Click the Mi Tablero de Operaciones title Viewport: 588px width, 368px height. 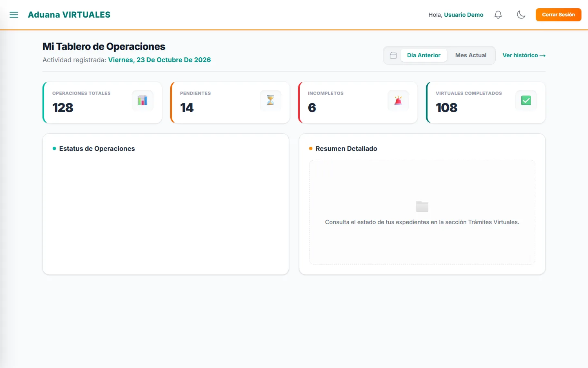click(104, 47)
